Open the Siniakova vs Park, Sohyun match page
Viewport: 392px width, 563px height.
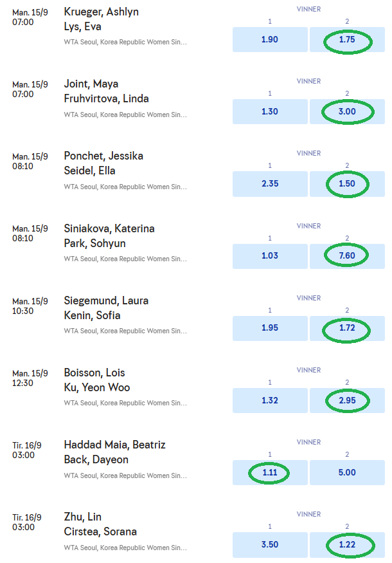pos(109,236)
